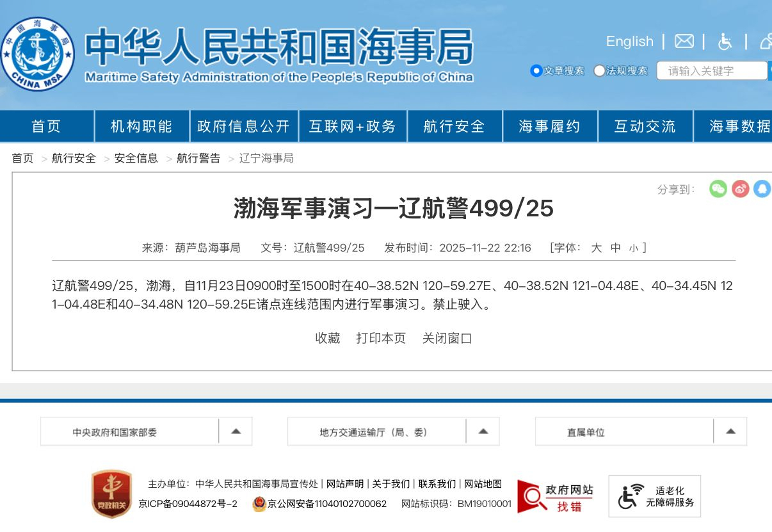Image resolution: width=772 pixels, height=532 pixels.
Task: Click the 关闭窗口 link
Action: pos(447,338)
